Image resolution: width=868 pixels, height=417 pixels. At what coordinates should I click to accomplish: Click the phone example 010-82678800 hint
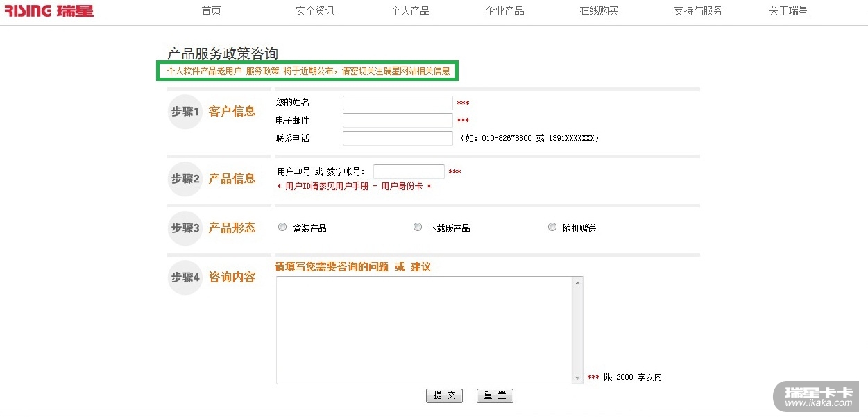529,138
